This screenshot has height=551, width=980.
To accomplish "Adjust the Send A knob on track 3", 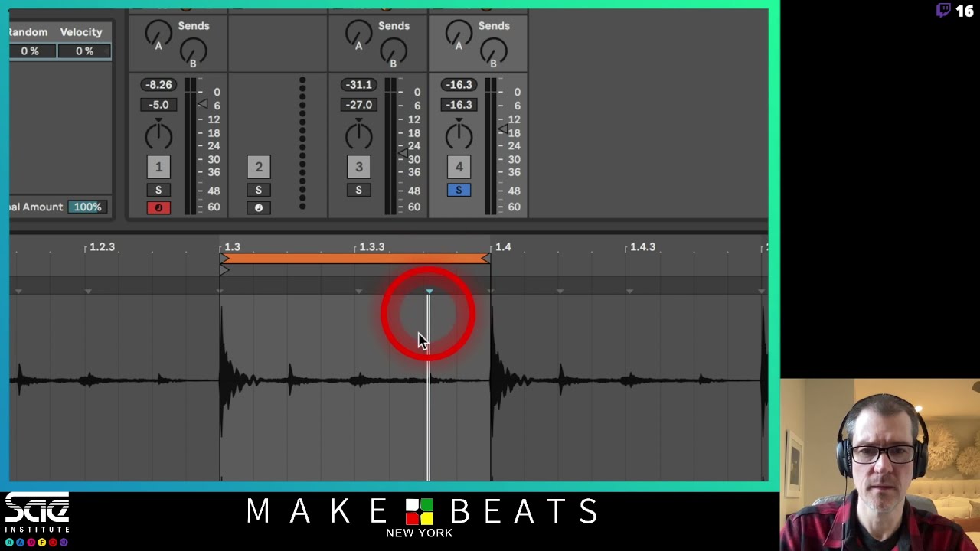I will point(358,33).
